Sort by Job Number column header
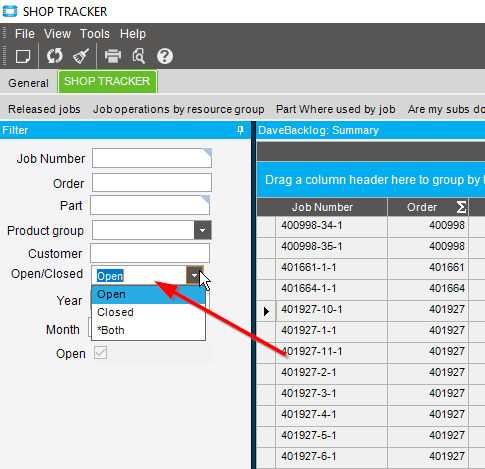485x469 pixels. [x=322, y=207]
